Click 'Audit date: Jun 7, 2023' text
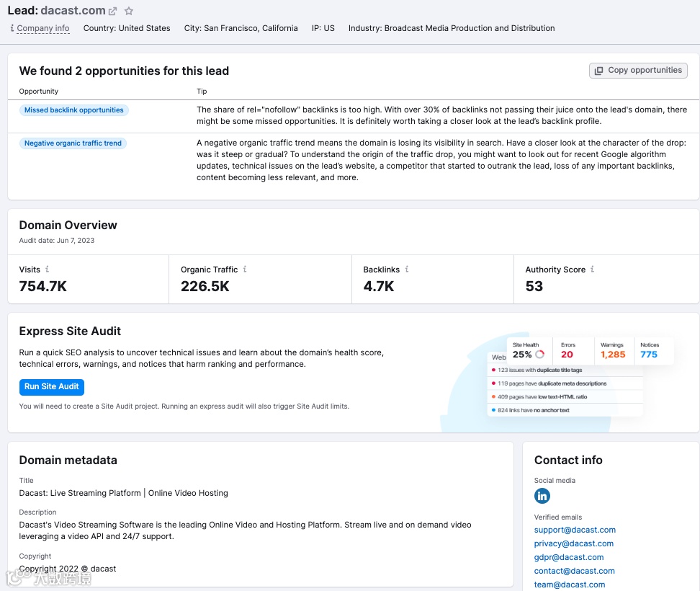Image resolution: width=700 pixels, height=591 pixels. tap(57, 240)
